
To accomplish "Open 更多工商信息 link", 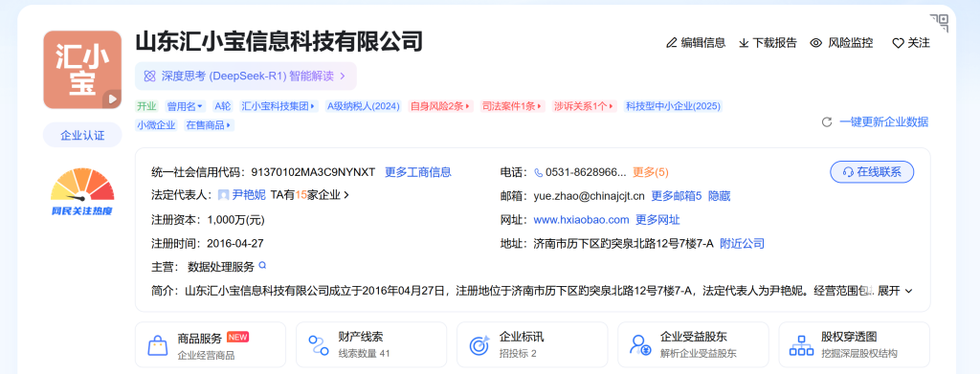I will click(418, 172).
